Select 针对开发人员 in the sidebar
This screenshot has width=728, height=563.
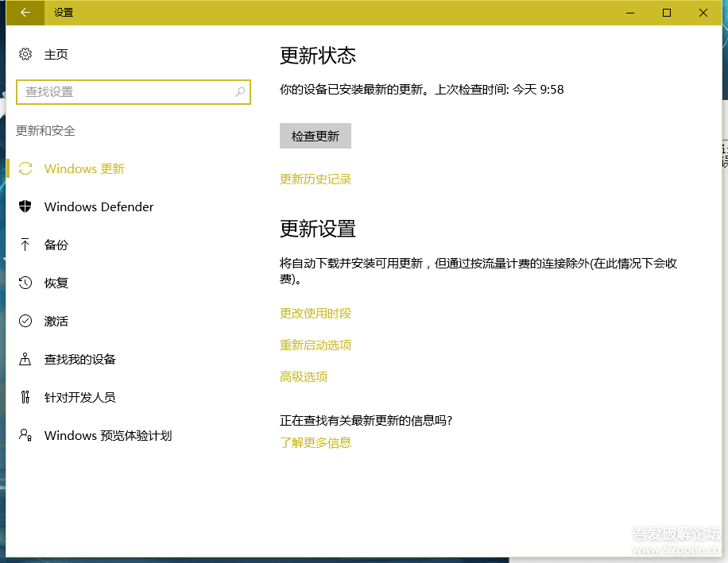click(x=79, y=397)
